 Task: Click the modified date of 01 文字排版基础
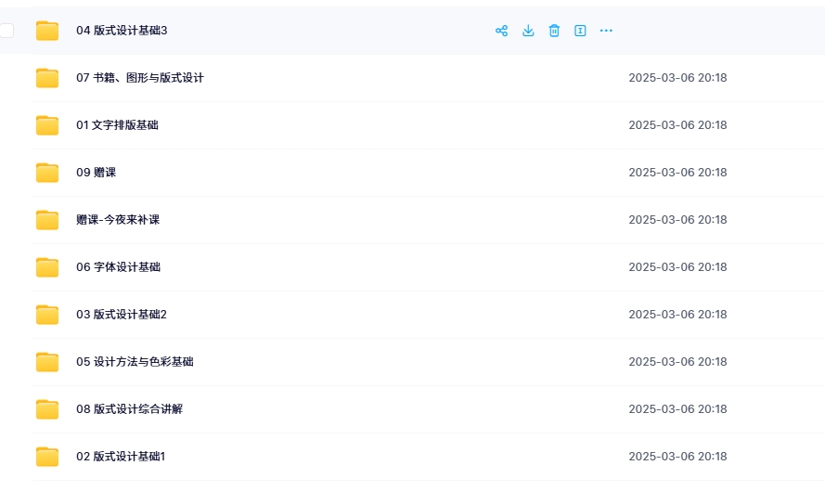coord(677,125)
